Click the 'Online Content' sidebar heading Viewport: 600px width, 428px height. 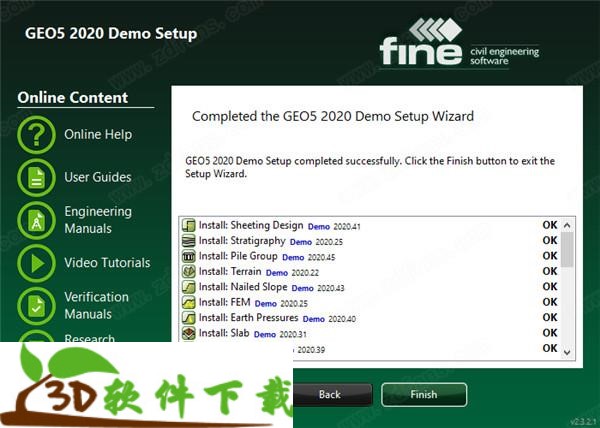pos(73,98)
